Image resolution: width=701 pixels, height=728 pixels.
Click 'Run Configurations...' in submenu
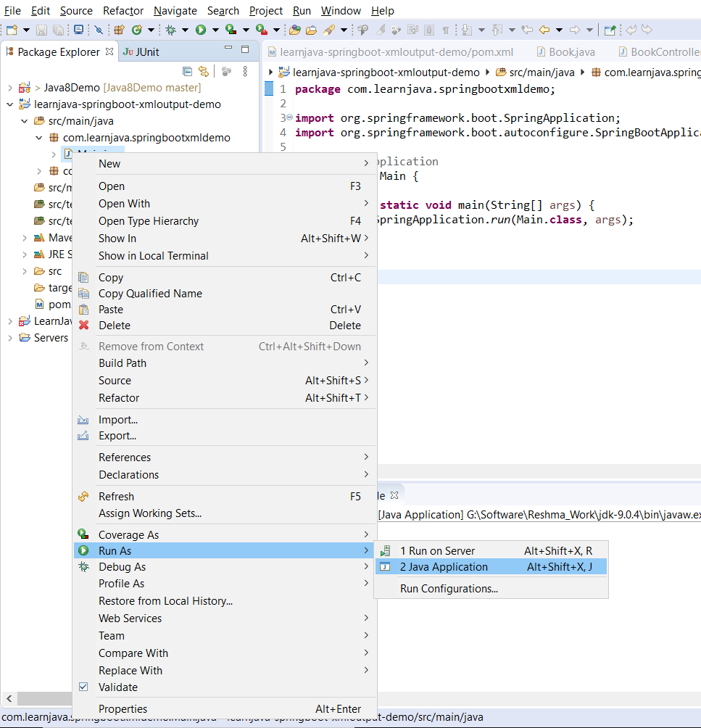449,589
